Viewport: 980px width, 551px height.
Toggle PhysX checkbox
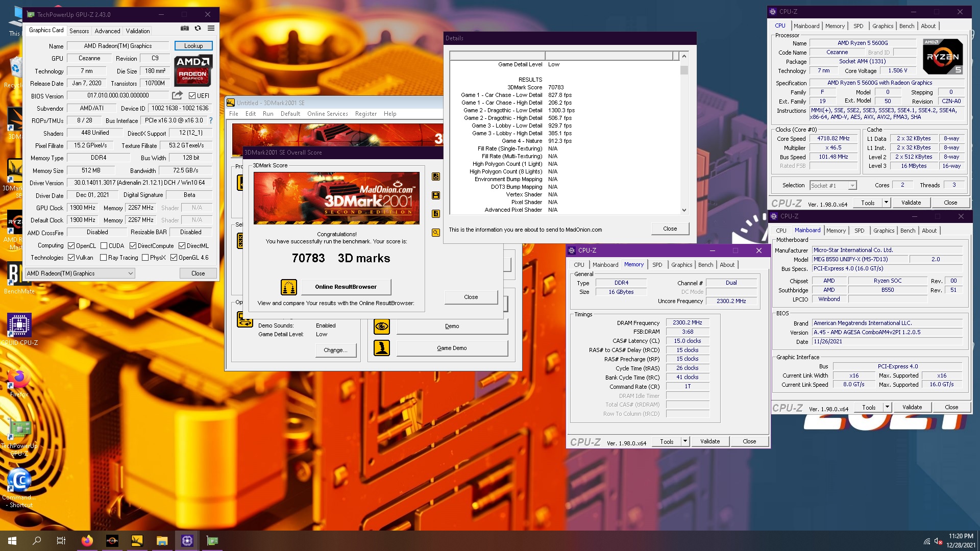145,258
